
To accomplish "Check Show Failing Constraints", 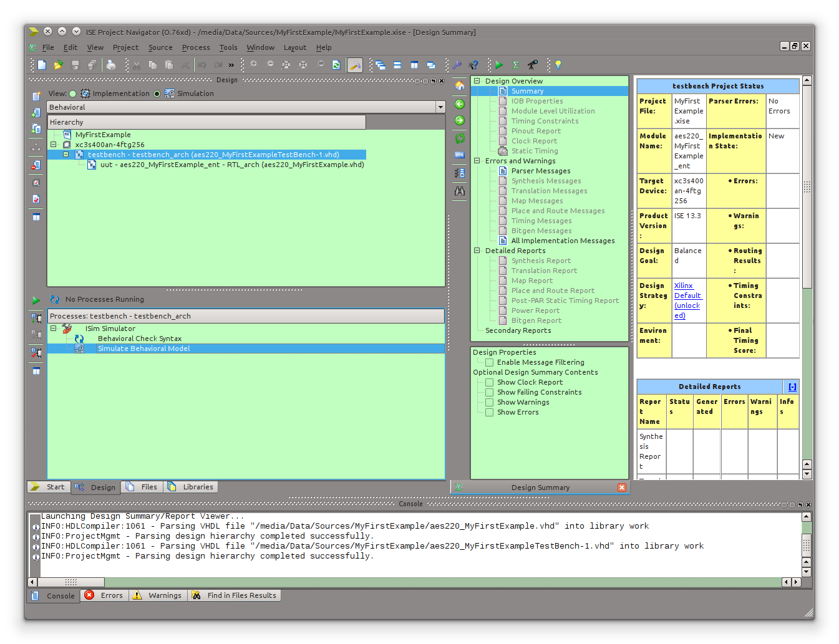I will pyautogui.click(x=490, y=392).
